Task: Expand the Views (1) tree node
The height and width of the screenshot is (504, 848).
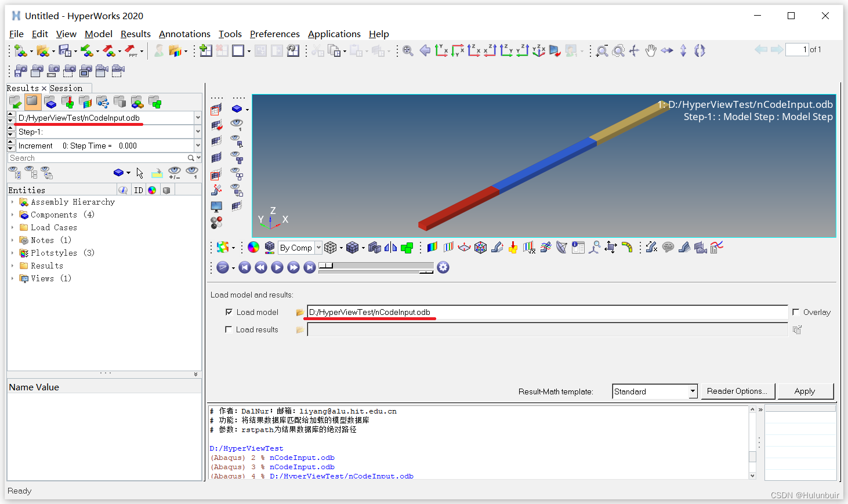Action: click(12, 278)
